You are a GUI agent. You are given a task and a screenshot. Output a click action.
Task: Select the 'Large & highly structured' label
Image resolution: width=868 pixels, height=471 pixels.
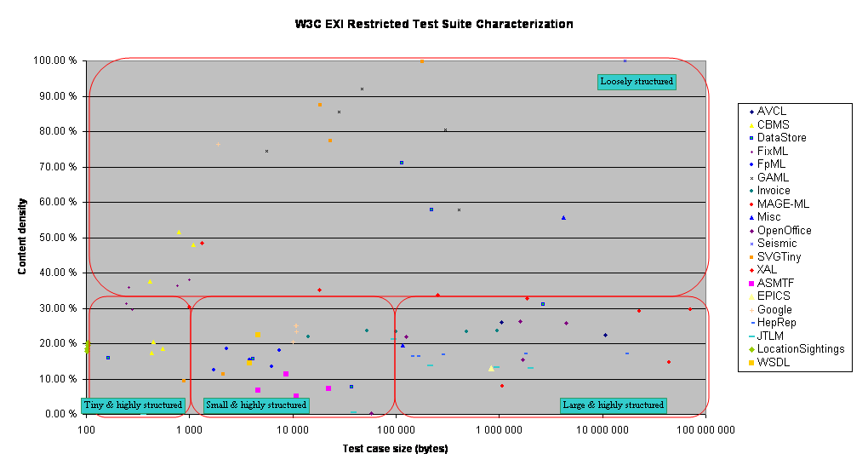click(x=613, y=405)
